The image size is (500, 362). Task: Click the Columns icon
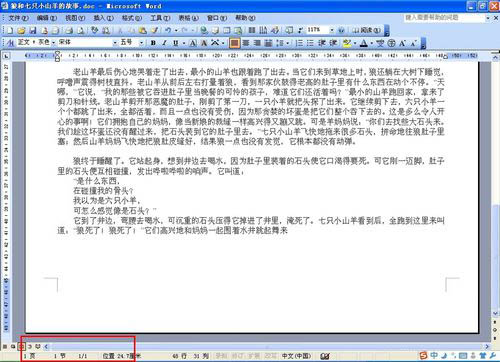[252, 30]
